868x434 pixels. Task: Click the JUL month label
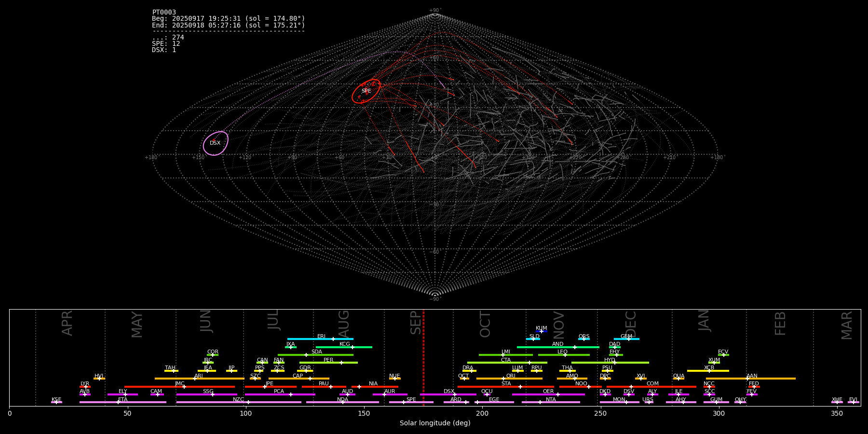pos(273,320)
